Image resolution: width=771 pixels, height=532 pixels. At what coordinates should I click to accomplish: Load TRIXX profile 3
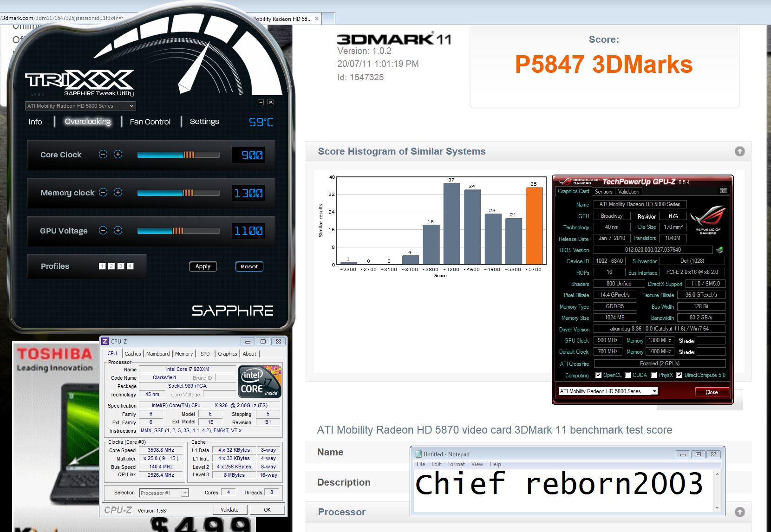tap(121, 266)
